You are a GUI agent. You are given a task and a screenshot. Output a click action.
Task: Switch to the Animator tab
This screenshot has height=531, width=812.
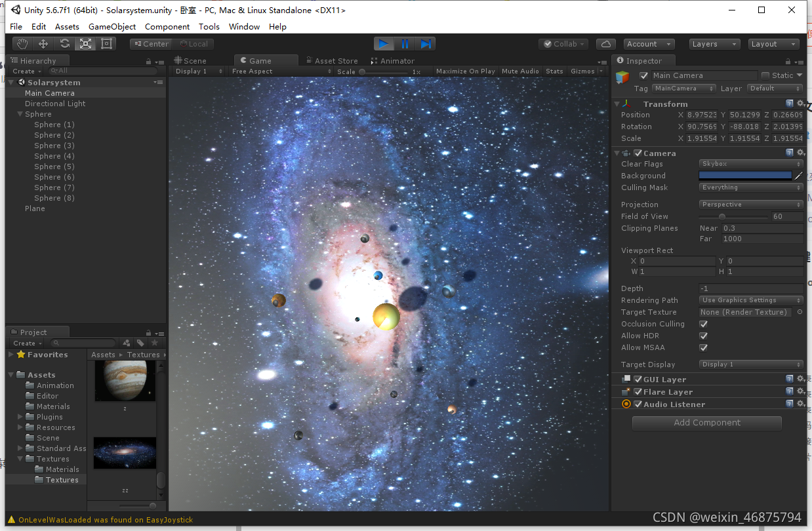tap(392, 60)
